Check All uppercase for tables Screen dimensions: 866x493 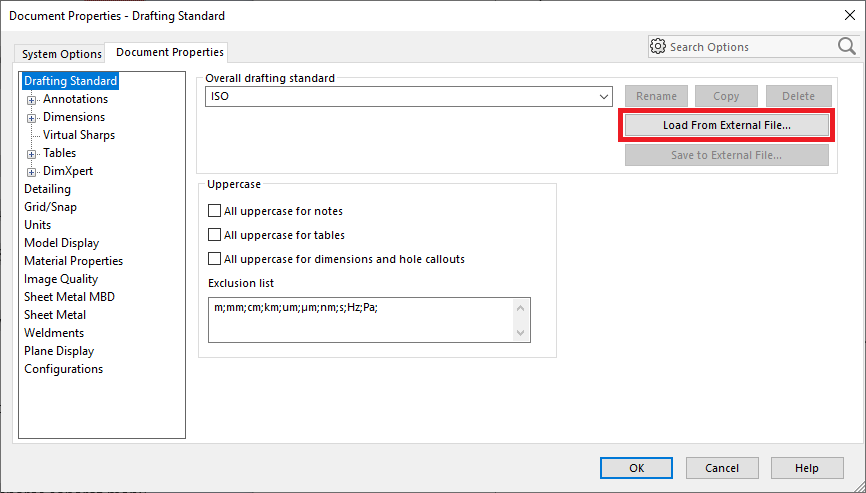pyautogui.click(x=214, y=235)
